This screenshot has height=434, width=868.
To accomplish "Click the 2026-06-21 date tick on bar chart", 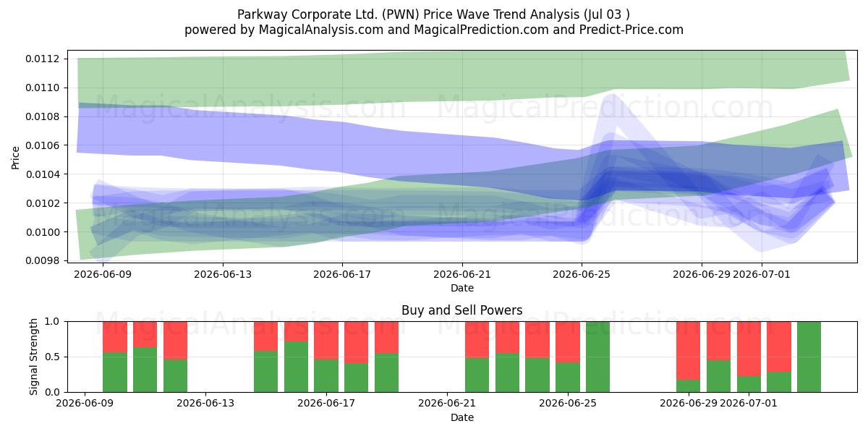I will tap(448, 404).
